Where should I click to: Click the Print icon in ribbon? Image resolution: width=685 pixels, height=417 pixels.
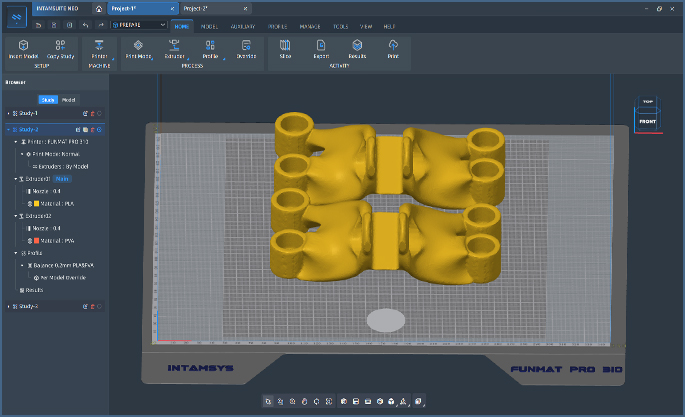point(393,46)
